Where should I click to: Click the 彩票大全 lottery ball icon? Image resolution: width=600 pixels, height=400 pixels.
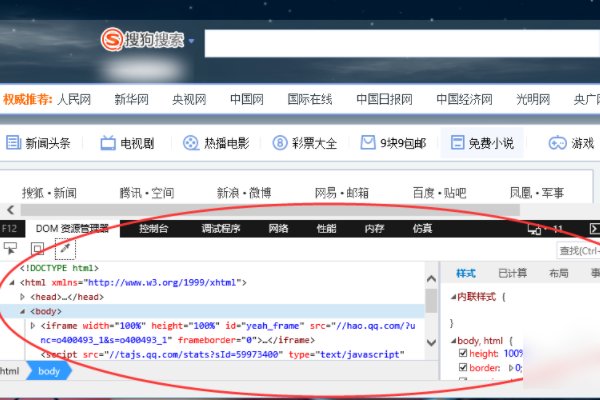point(280,143)
